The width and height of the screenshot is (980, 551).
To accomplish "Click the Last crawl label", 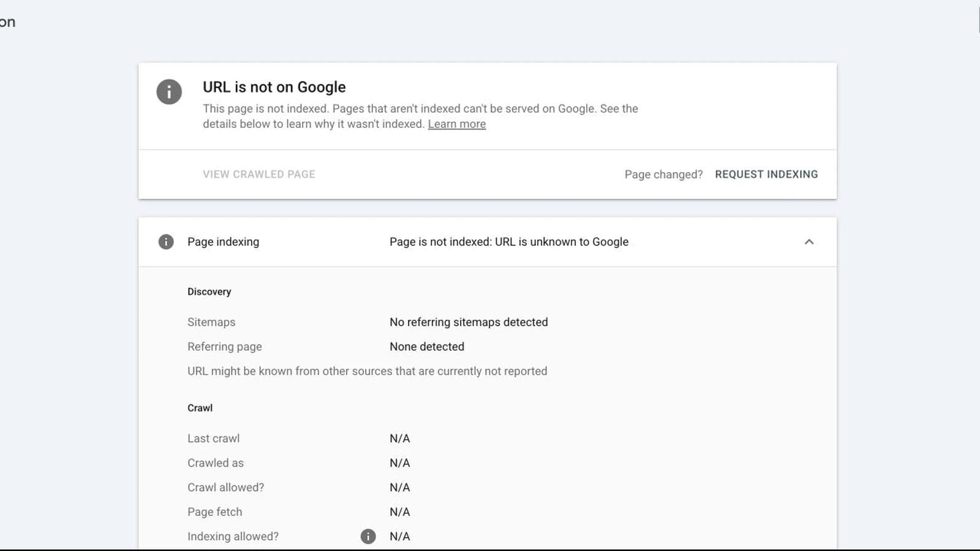I will pos(214,438).
